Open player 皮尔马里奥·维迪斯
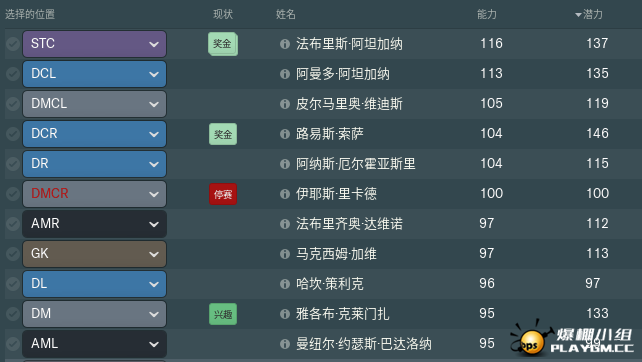The width and height of the screenshot is (642, 362). point(349,104)
